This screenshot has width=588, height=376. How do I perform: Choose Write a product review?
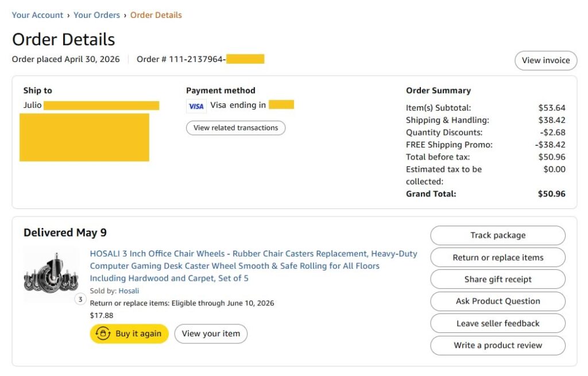[498, 345]
